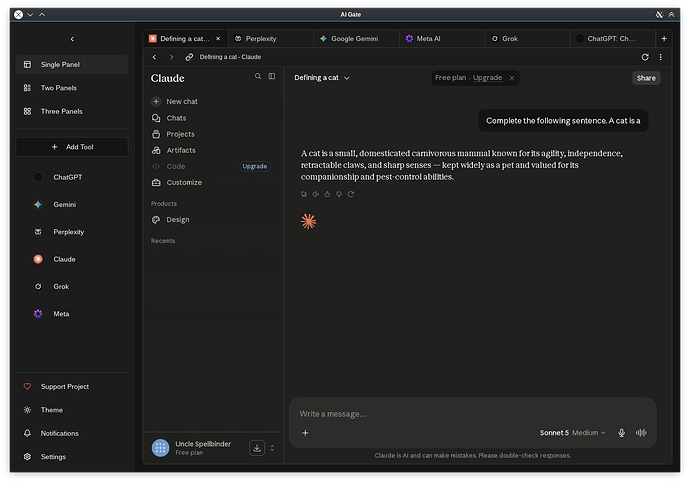Screen dimensions: 690x484
Task: Give the response a thumbs down
Action: tap(339, 194)
